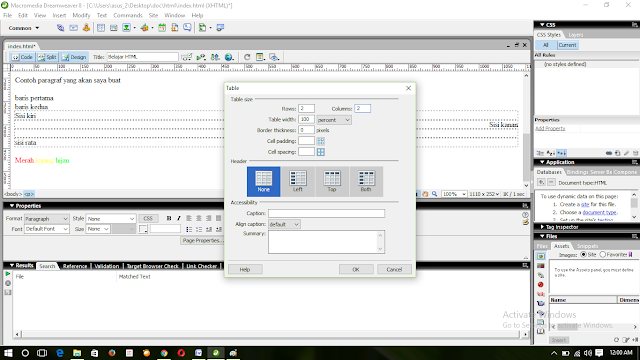Select the Top header option icon
640x360 pixels.
click(x=332, y=181)
